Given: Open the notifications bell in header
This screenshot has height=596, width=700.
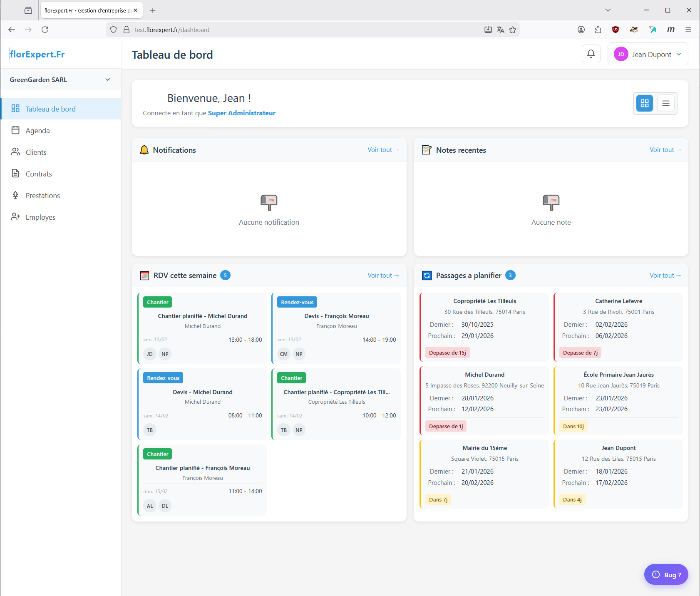Looking at the screenshot, I should pyautogui.click(x=591, y=54).
